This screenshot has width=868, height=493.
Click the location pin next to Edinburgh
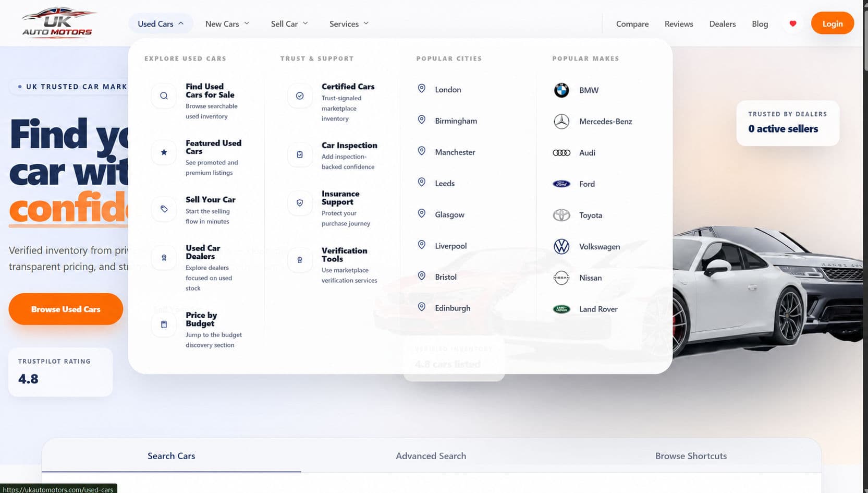click(x=422, y=307)
